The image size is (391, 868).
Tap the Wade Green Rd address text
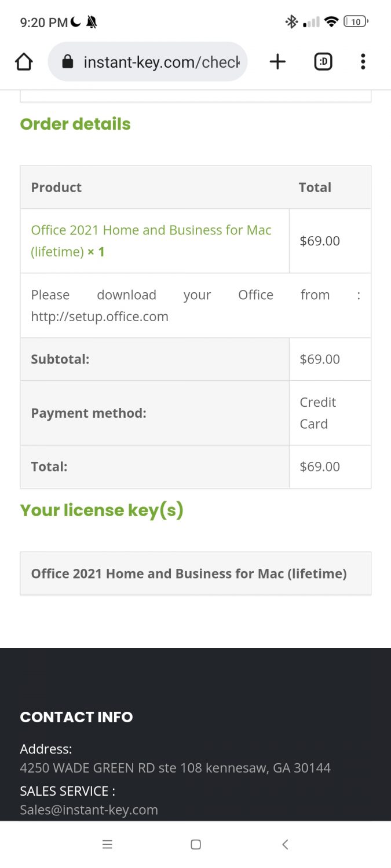coord(175,768)
